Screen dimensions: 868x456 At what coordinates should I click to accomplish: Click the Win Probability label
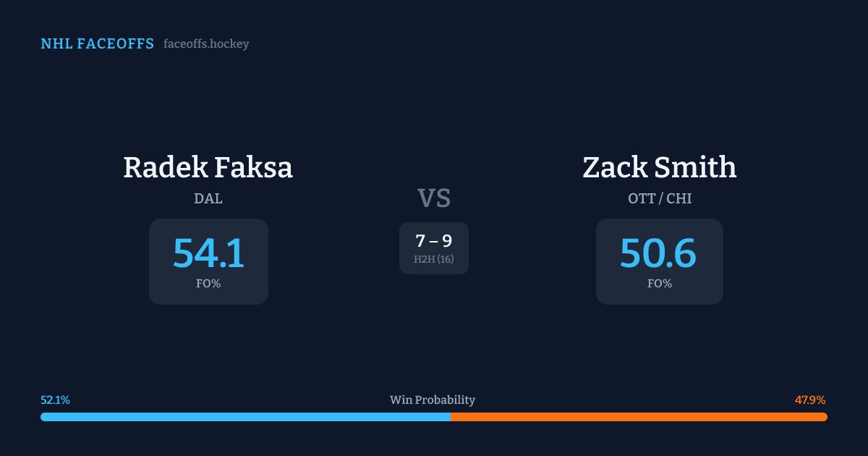coord(433,400)
